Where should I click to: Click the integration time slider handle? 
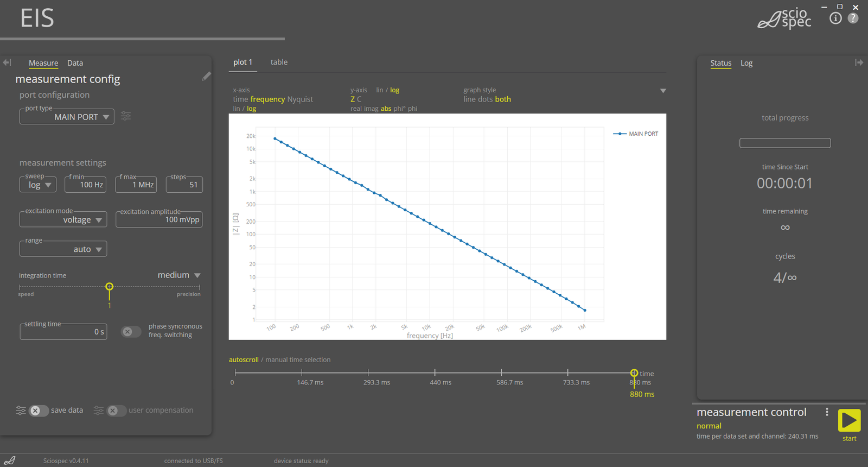[110, 286]
